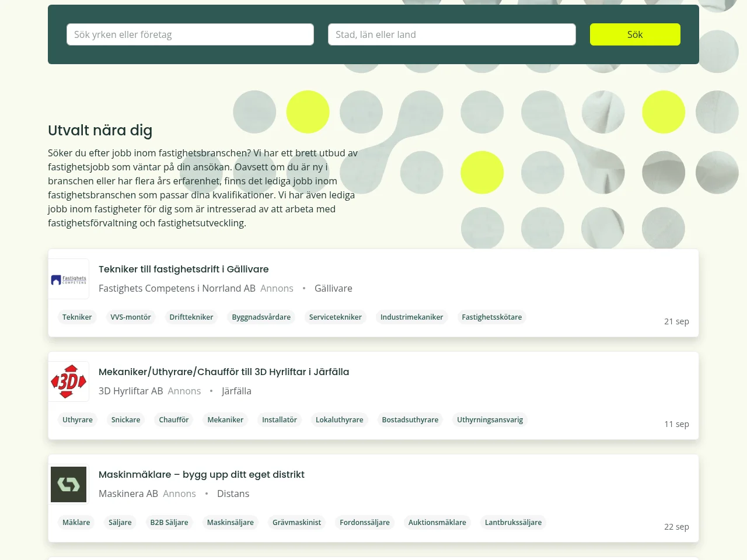Click the location text 'Gällivare'
This screenshot has width=747, height=560.
[333, 288]
